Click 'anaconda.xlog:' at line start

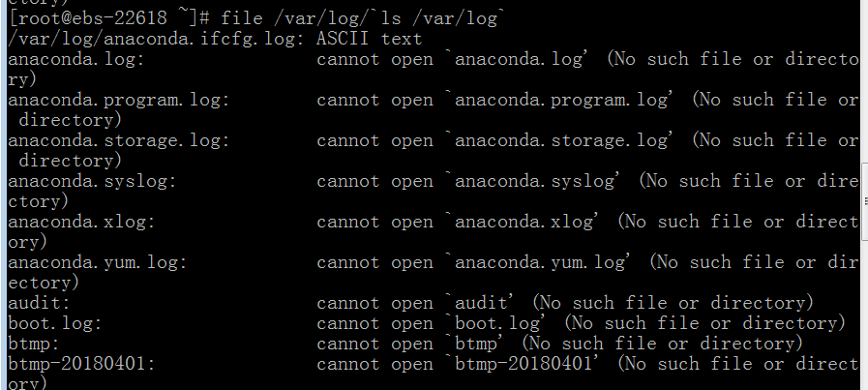pyautogui.click(x=81, y=223)
